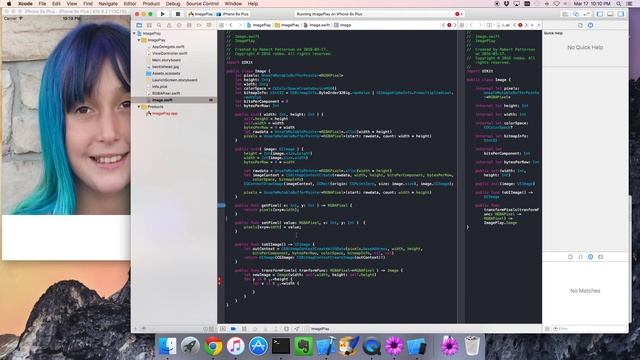Toggle breakpoints activation in debug bar
Viewport: 640px width, 360px height.
pyautogui.click(x=233, y=329)
